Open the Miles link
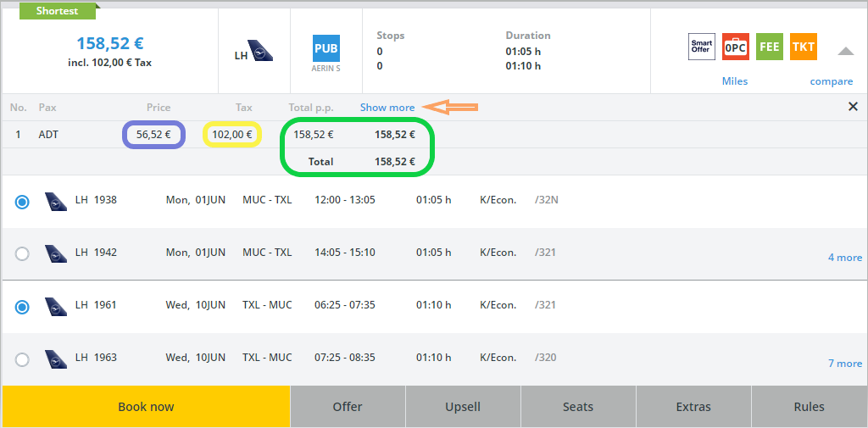Image resolution: width=868 pixels, height=428 pixels. pyautogui.click(x=735, y=81)
